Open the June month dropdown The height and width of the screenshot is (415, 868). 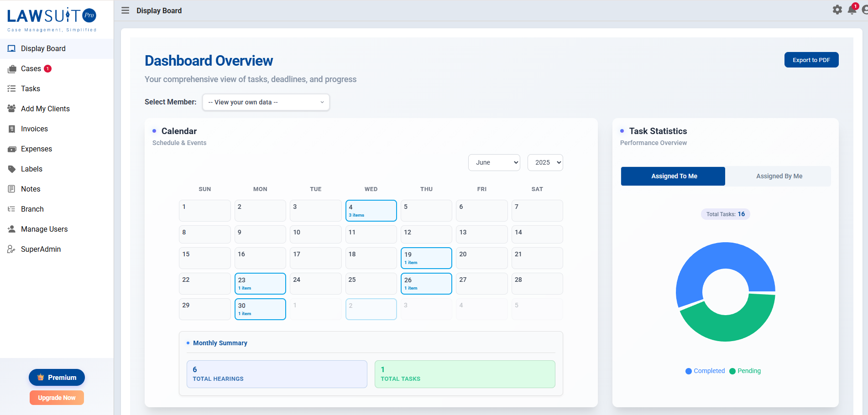[494, 162]
